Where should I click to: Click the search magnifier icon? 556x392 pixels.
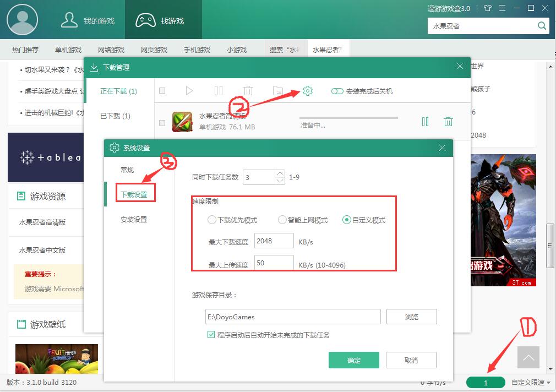pyautogui.click(x=542, y=25)
